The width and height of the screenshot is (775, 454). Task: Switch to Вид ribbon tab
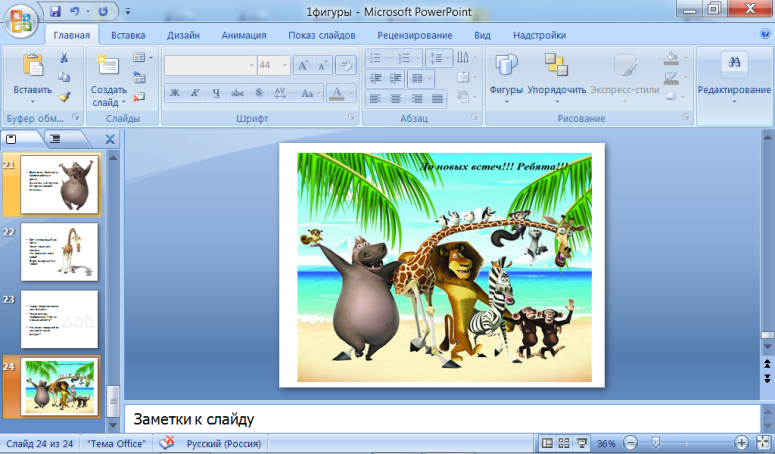click(482, 35)
